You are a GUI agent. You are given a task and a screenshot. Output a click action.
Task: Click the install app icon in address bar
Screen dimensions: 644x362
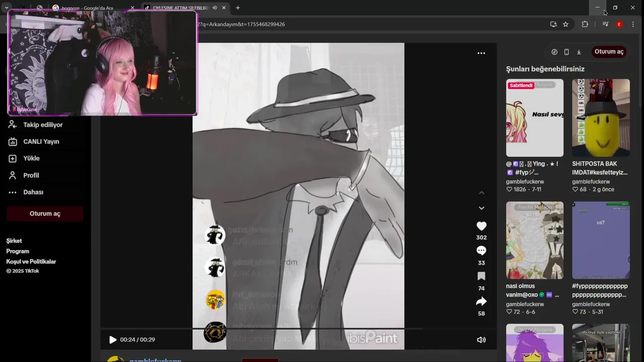tap(553, 24)
